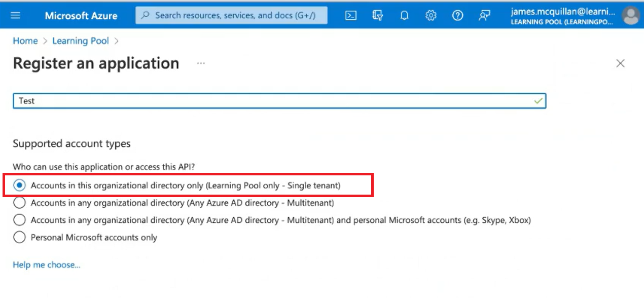This screenshot has height=298, width=644.
Task: Click the help question mark icon
Action: [x=457, y=15]
